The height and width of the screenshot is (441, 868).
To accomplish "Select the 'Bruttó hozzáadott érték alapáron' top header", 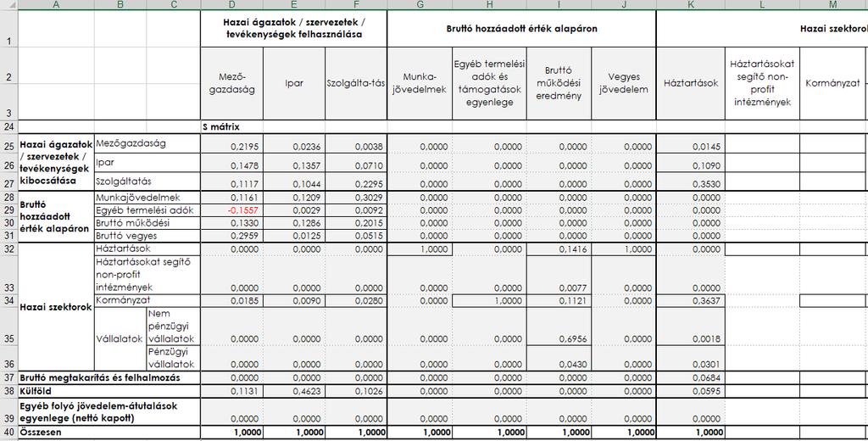I will (x=521, y=28).
